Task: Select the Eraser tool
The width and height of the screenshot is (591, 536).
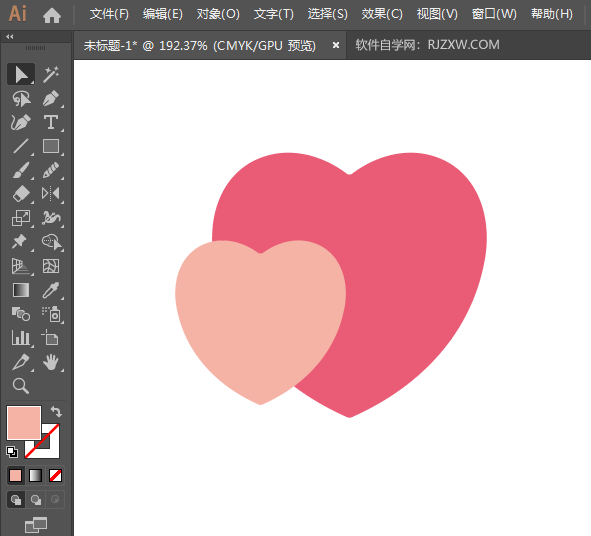Action: 21,194
